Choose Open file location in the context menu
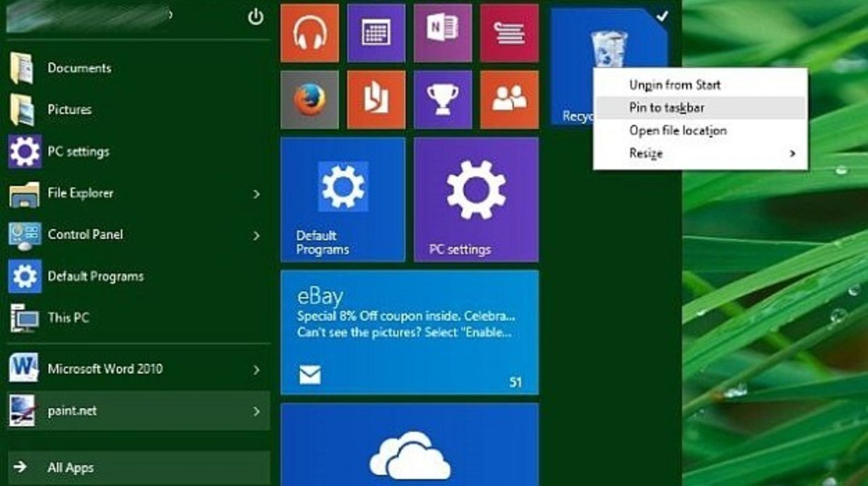Screen dimensions: 868x486 point(700,131)
